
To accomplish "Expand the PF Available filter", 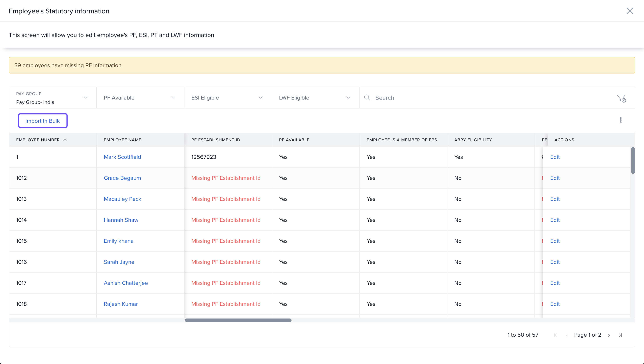I will 140,98.
